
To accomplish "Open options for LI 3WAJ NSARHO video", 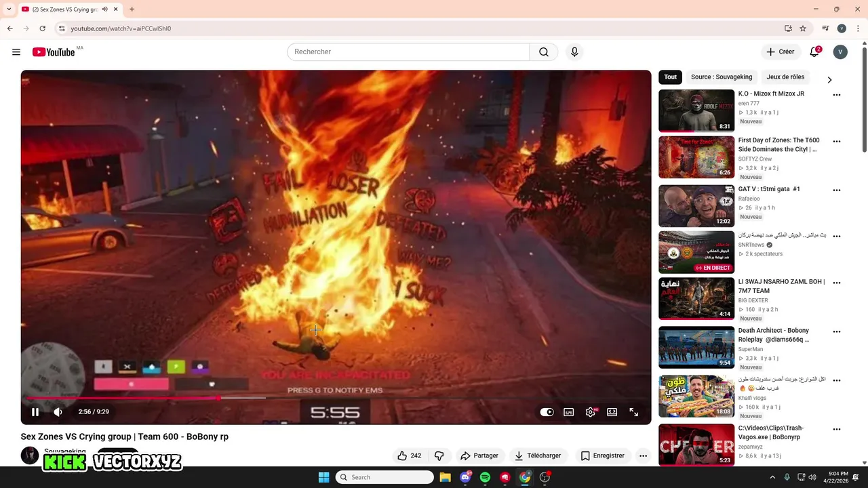I will coord(837,283).
